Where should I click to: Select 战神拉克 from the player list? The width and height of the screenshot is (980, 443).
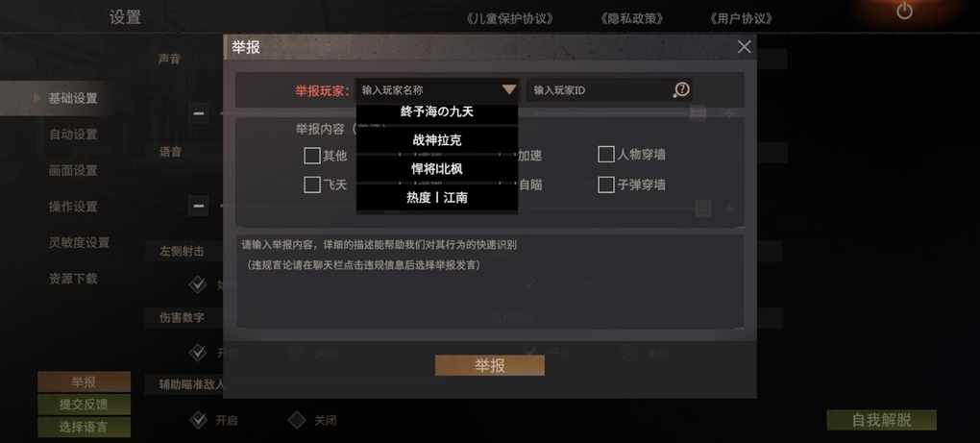437,140
